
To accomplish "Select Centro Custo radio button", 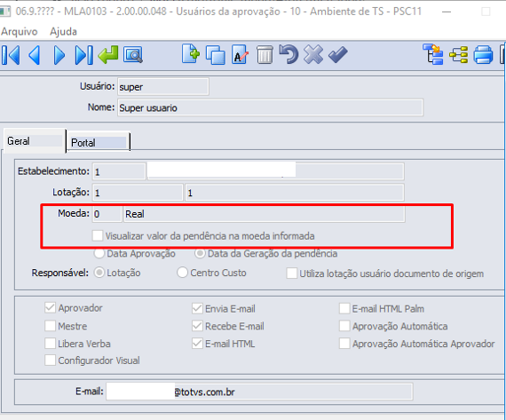I will tap(182, 273).
